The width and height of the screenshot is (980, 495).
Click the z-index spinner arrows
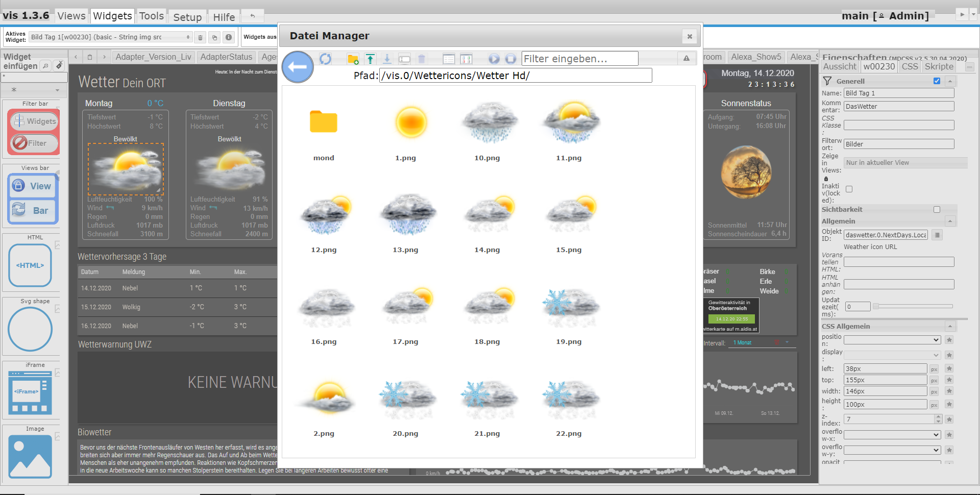tap(938, 419)
